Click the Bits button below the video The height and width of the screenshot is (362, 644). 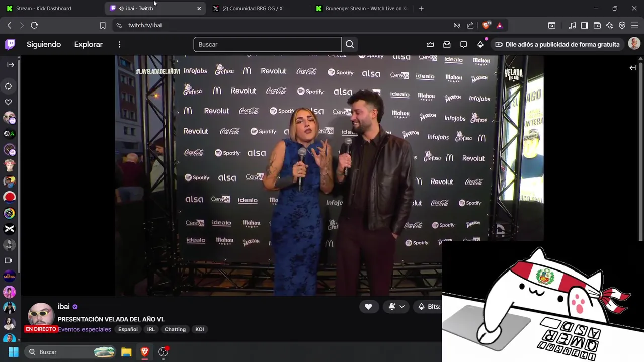[429, 307]
